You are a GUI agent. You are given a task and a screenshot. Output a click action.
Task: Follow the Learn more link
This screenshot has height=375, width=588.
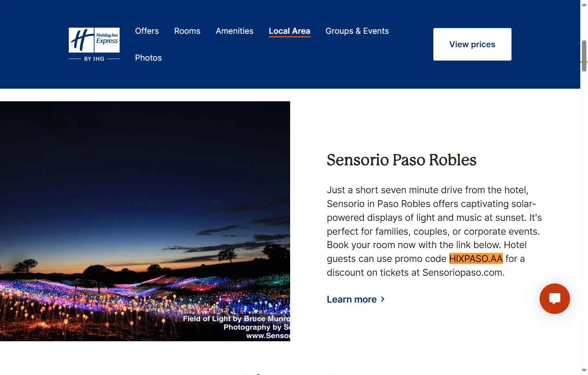point(356,299)
